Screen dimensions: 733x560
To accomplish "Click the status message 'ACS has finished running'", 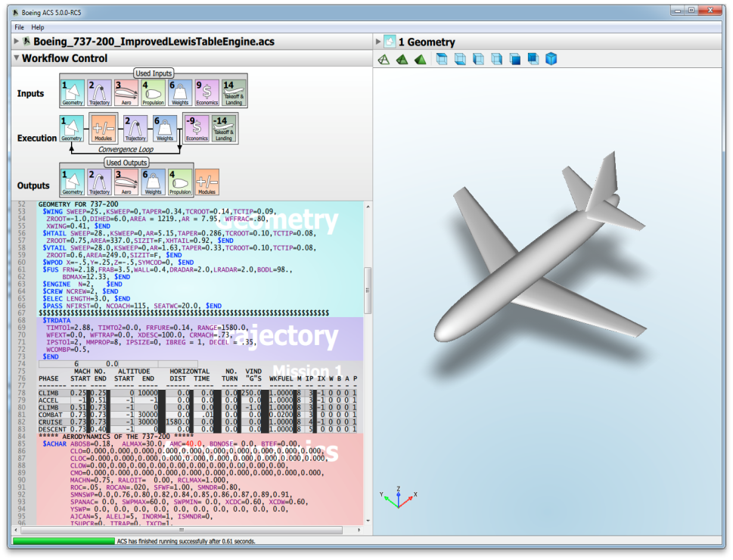I will point(186,541).
